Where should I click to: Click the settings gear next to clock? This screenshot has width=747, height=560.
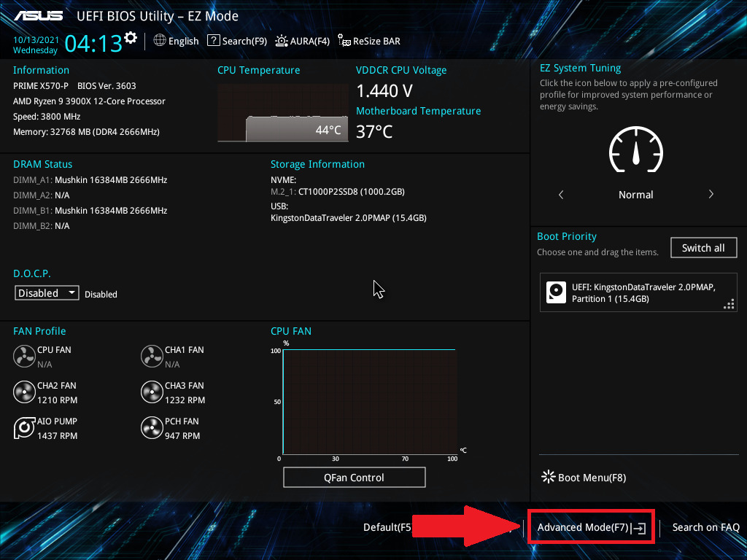click(131, 38)
